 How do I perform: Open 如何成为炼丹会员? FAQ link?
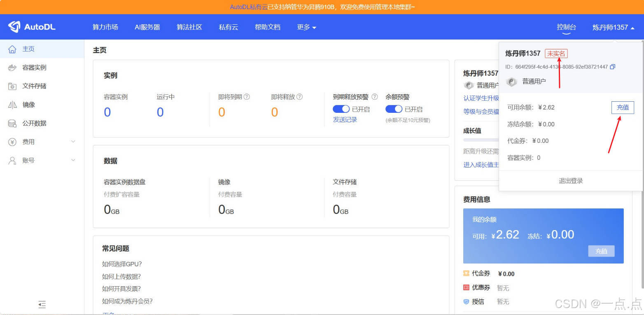(x=127, y=301)
